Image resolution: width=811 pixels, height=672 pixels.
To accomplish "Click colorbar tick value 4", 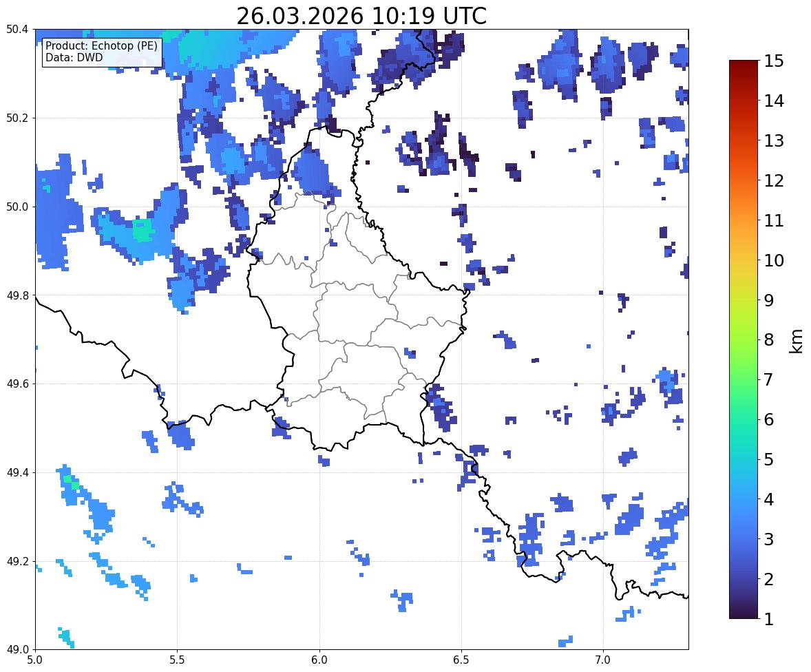I will coord(769,499).
